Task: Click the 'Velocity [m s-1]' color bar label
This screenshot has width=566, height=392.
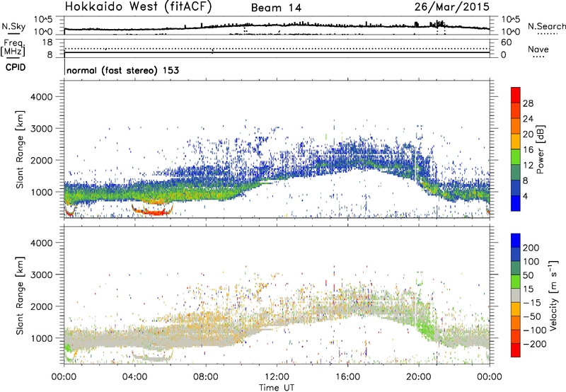Action: click(553, 295)
